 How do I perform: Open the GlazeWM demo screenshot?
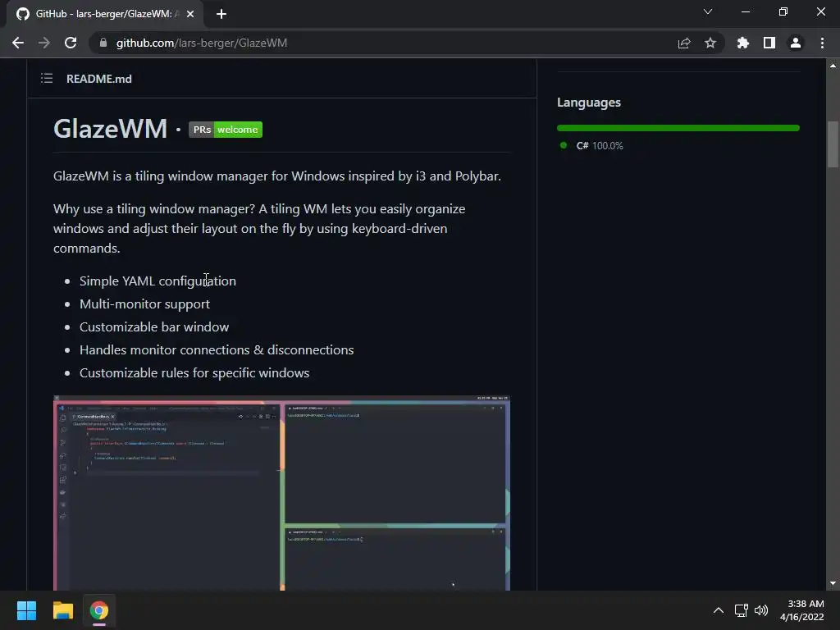(282, 493)
